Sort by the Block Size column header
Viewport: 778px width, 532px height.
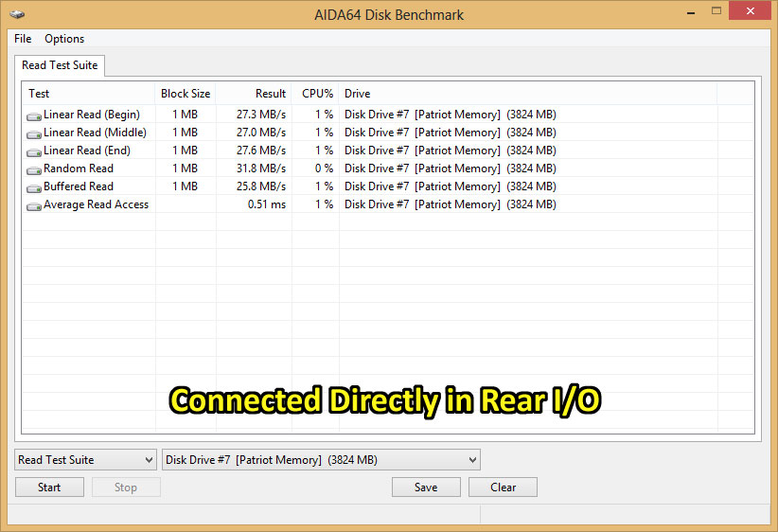tap(186, 94)
